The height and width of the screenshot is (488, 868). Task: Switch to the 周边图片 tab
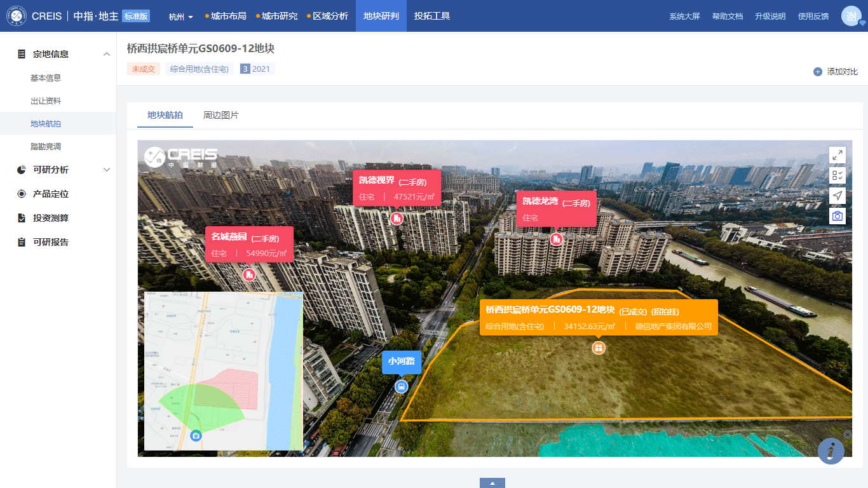click(x=221, y=115)
